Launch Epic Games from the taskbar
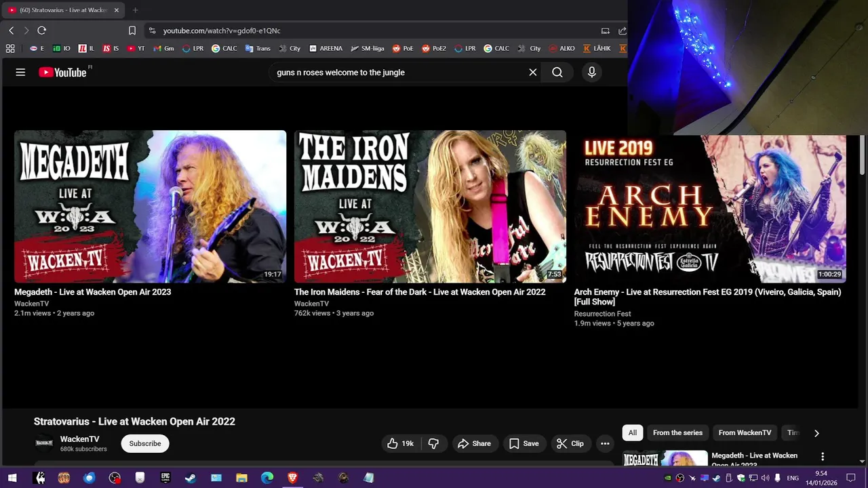Screen dimensions: 868x488 point(165,478)
